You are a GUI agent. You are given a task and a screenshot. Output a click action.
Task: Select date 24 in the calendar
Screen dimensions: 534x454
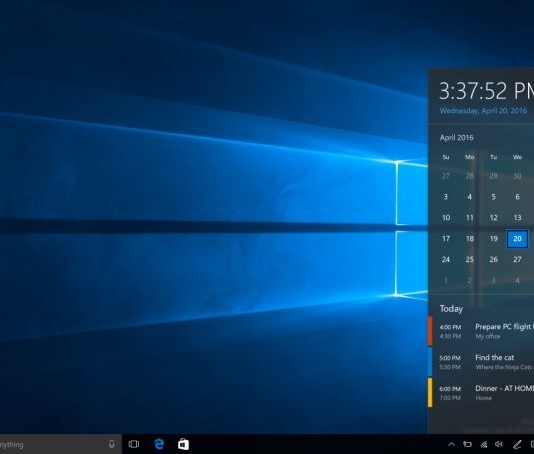(x=446, y=260)
